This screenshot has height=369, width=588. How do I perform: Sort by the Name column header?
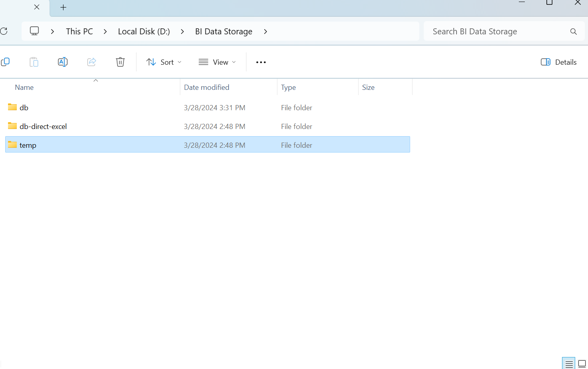(24, 87)
